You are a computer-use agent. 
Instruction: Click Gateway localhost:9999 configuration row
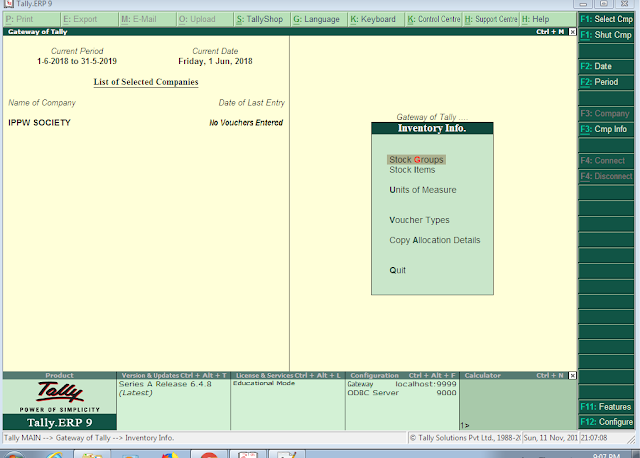[x=402, y=384]
